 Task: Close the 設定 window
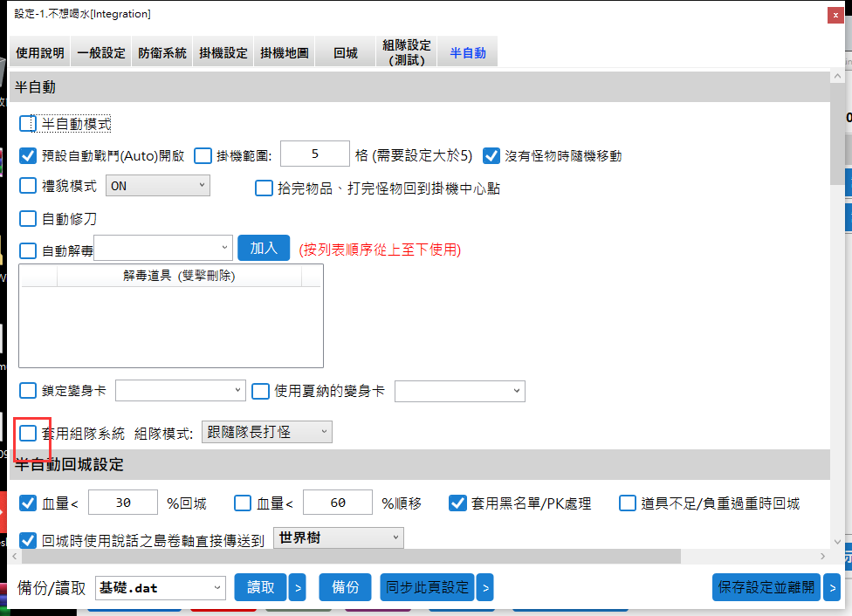tap(835, 15)
